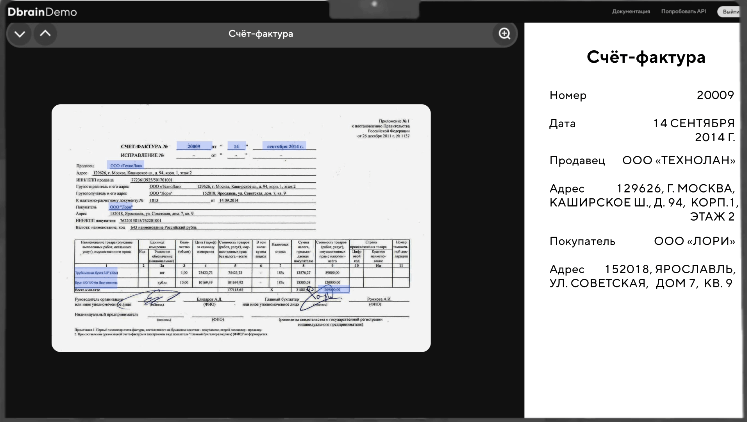Click the buyer address starting 152018, ЯРОСЛАВЛЬ
Screen dimensions: 747x422
[642, 276]
